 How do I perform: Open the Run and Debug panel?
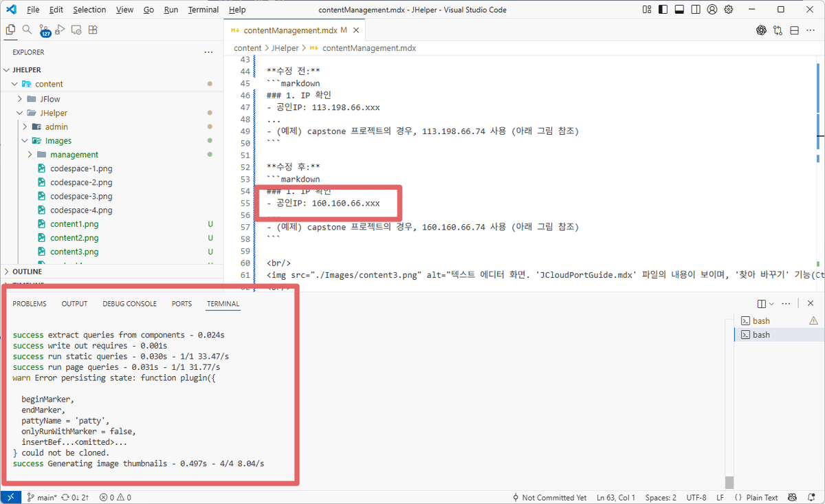point(60,30)
